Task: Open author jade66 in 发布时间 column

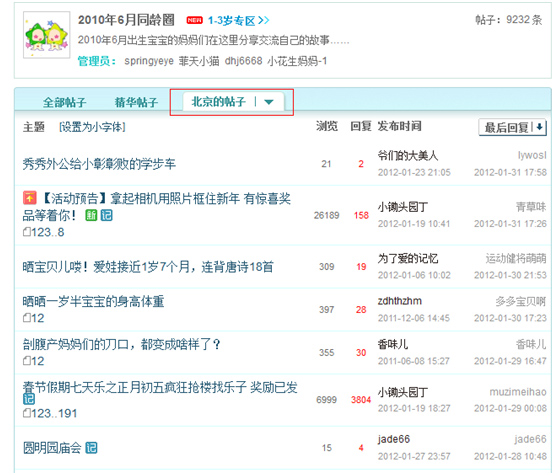Action: pyautogui.click(x=394, y=439)
